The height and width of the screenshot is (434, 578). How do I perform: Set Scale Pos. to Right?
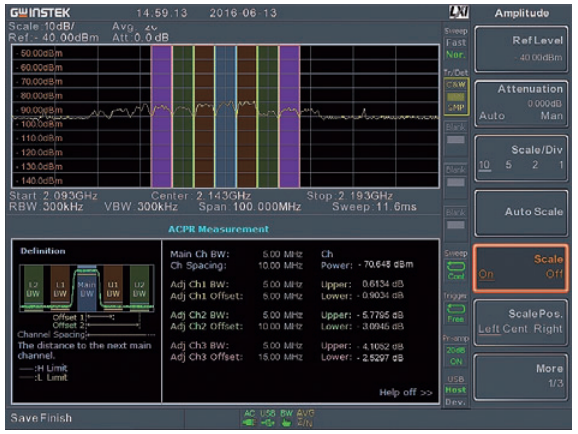pos(548,329)
